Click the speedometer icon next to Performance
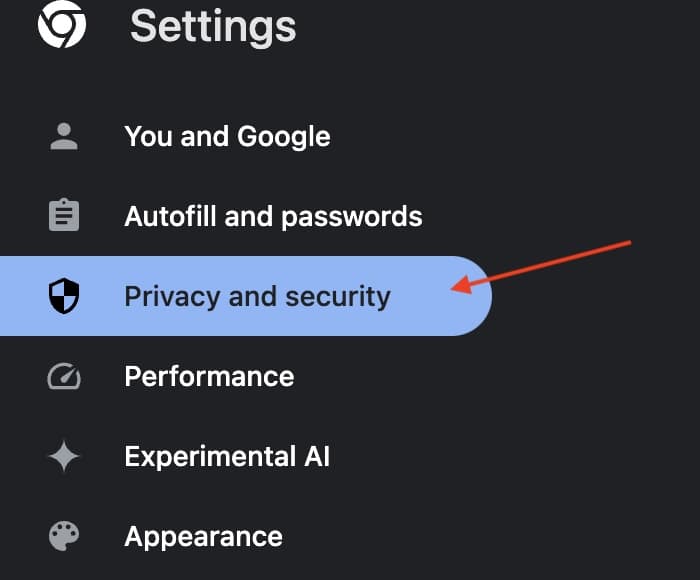The image size is (700, 580). tap(64, 376)
